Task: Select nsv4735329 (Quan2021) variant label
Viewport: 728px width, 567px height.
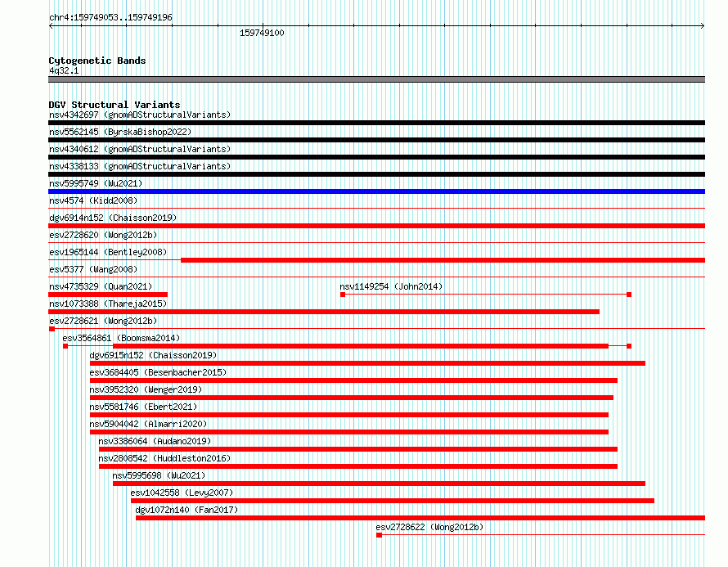Action: (101, 286)
